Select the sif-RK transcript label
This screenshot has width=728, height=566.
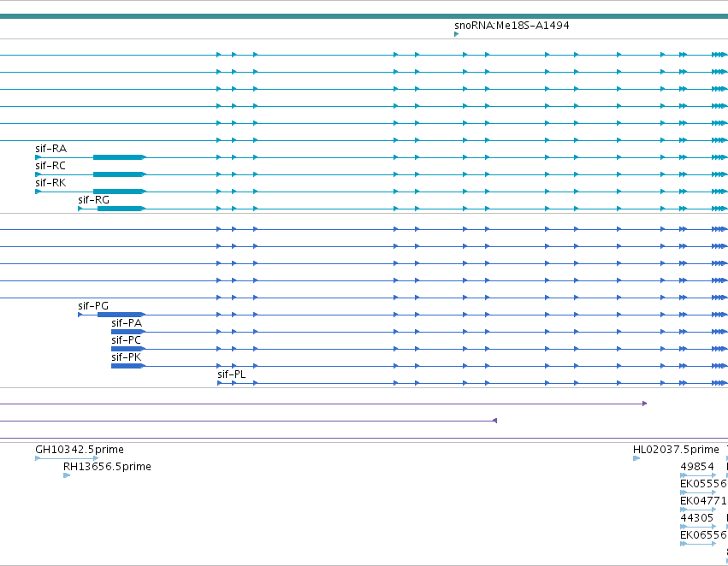[50, 183]
